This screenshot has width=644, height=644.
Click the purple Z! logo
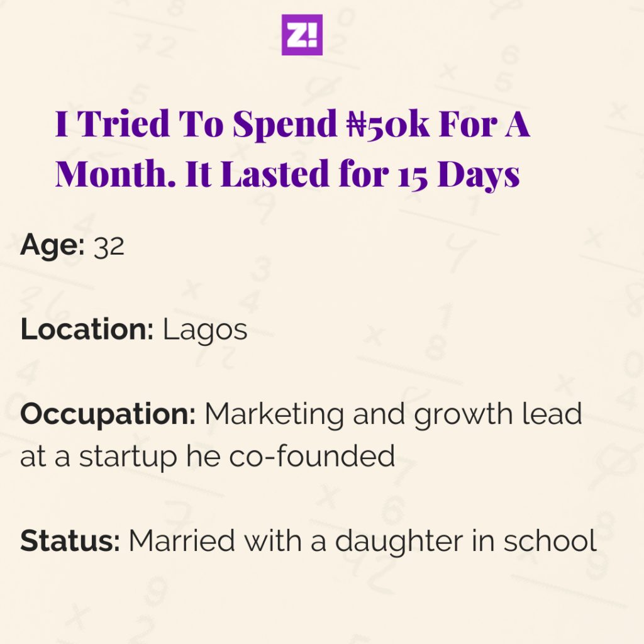[302, 35]
